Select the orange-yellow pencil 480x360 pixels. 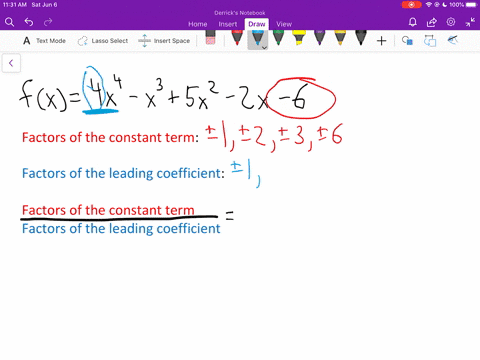(x=340, y=38)
